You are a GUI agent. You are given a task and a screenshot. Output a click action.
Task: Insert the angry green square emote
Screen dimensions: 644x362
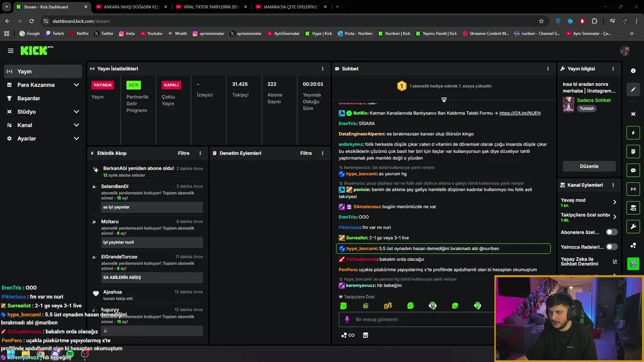point(366,306)
